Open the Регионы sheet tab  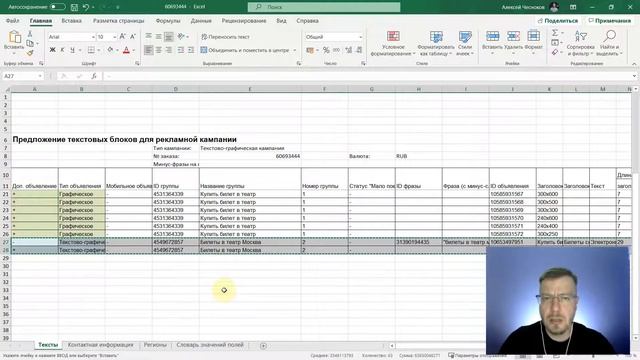155,345
